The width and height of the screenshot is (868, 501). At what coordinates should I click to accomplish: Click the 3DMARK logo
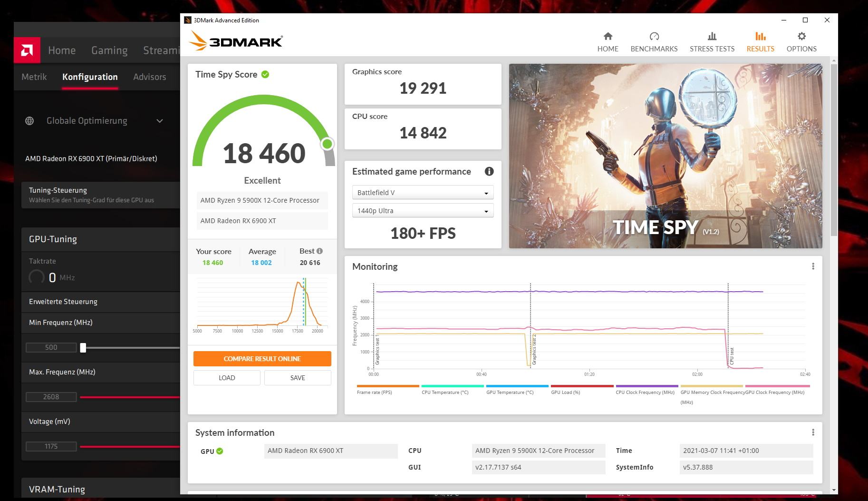(236, 41)
